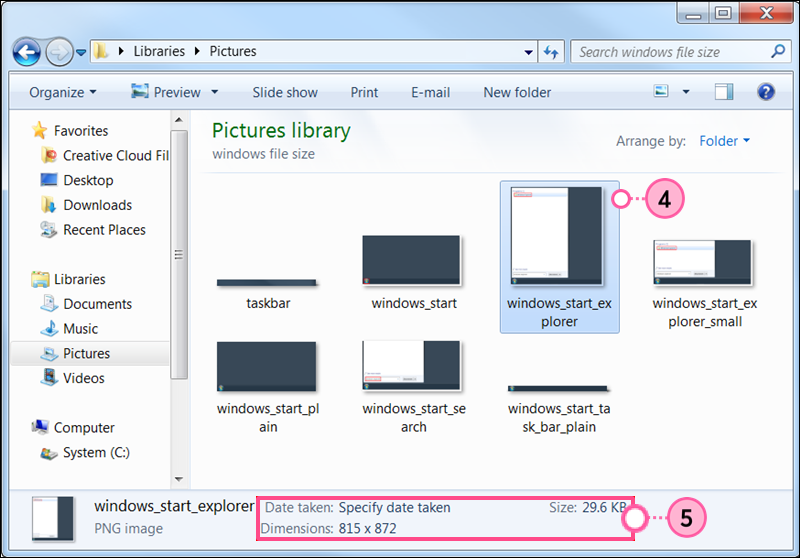
Task: Click the filmstrip icon beside Videos
Action: (x=49, y=377)
